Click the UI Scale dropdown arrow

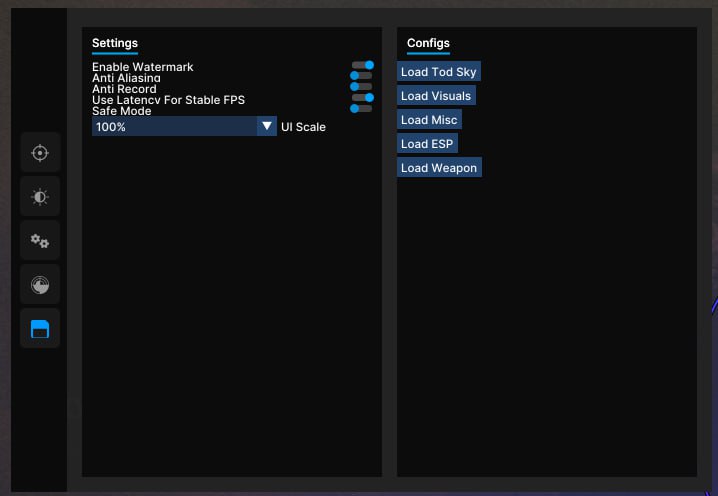click(x=266, y=127)
